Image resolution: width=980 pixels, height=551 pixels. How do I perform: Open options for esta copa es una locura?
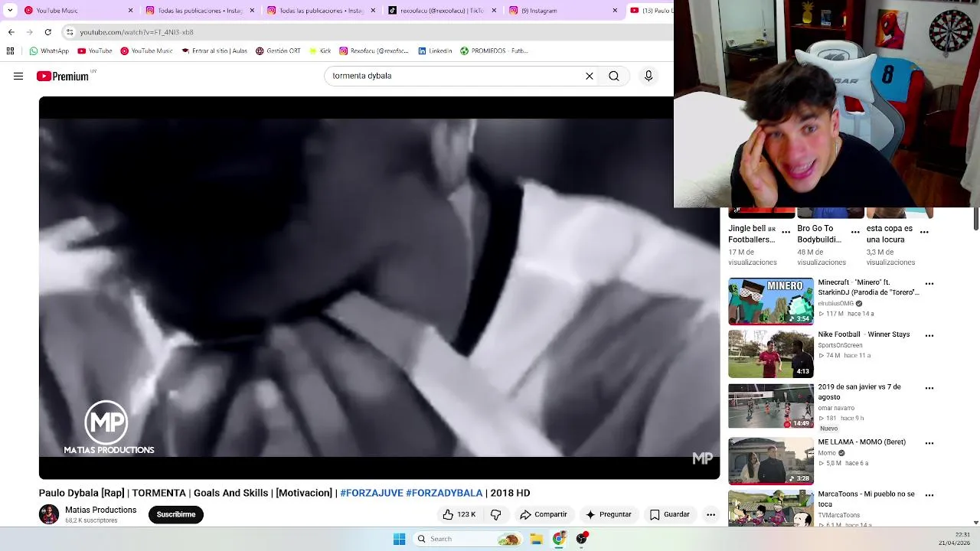pos(924,231)
